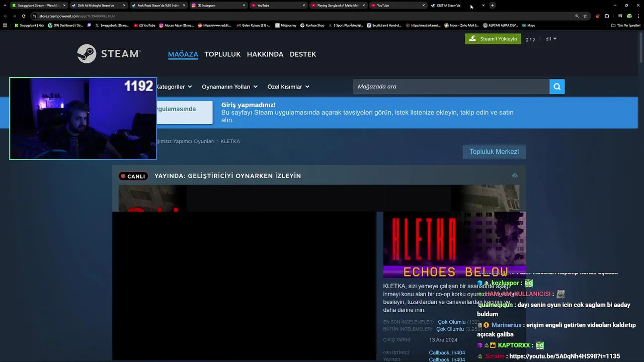The width and height of the screenshot is (644, 362).
Task: Click the Steam logo in the header
Action: pos(109,54)
